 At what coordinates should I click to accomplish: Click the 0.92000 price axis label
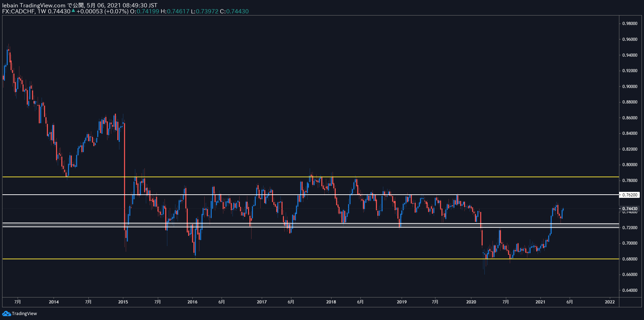click(630, 71)
